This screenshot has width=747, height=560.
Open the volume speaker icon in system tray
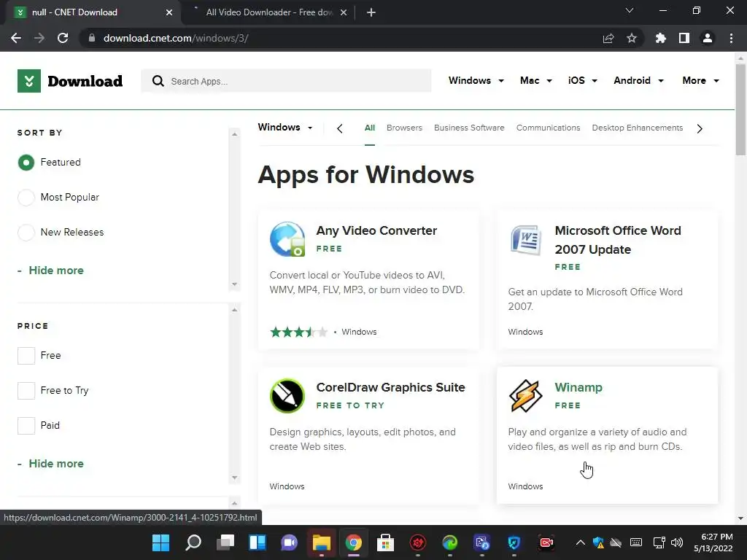click(676, 542)
